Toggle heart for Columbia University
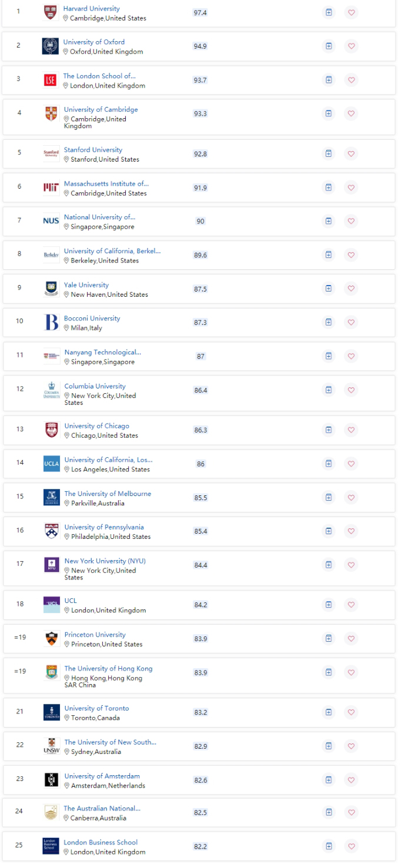Screen dimensions: 405x868 coord(352,390)
